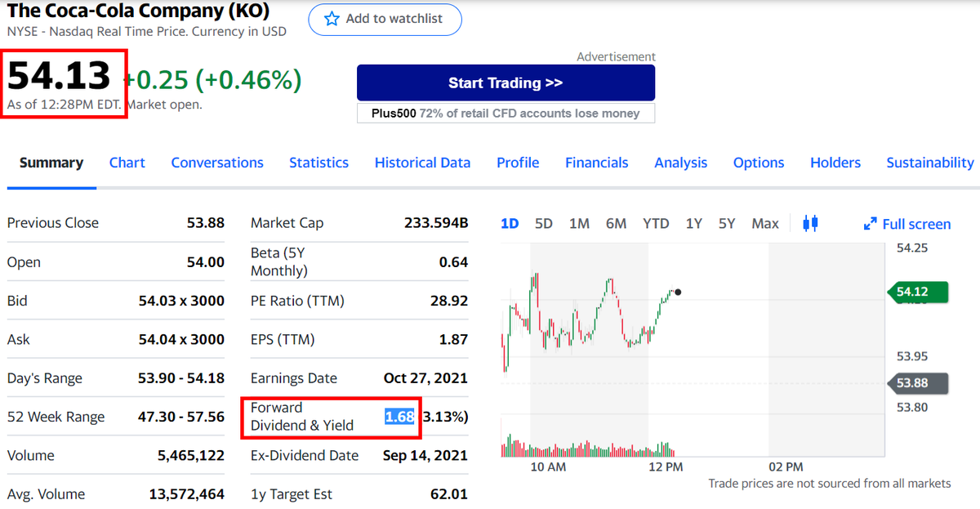Image resolution: width=980 pixels, height=509 pixels.
Task: Open the Conversations tab
Action: pos(217,163)
